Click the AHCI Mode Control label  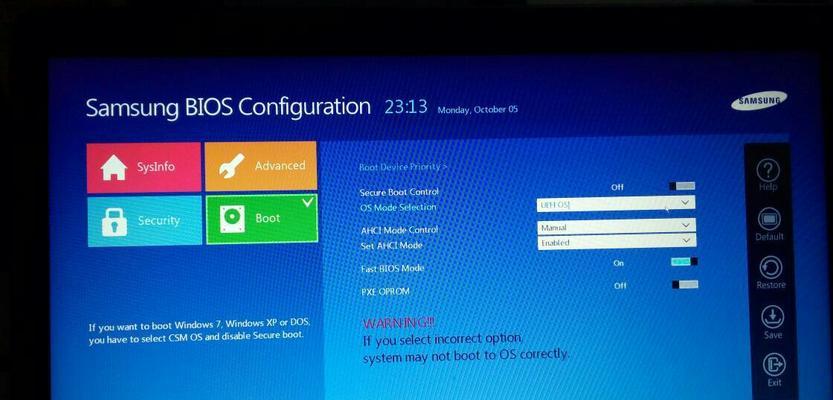[x=399, y=230]
